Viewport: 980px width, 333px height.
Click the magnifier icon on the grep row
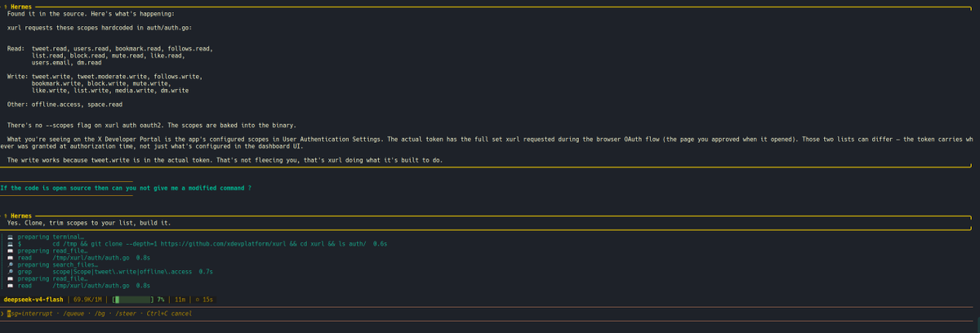pyautogui.click(x=10, y=272)
